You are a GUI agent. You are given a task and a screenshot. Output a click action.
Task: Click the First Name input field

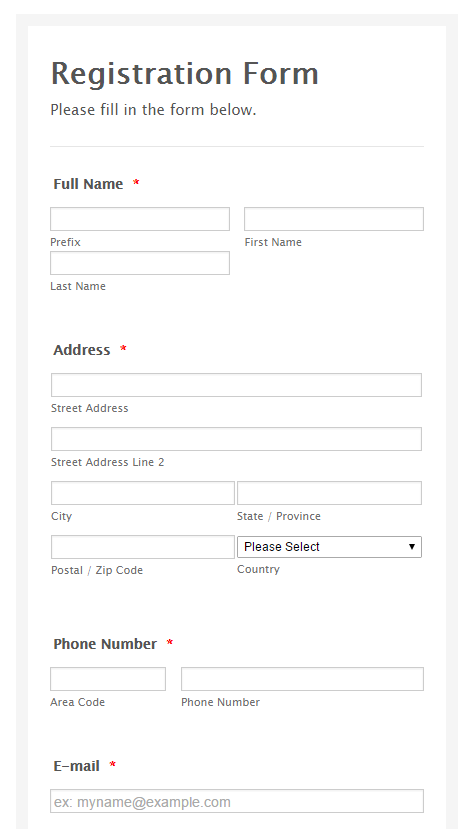(334, 219)
